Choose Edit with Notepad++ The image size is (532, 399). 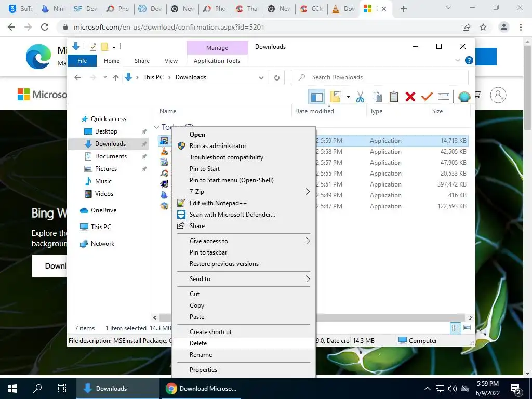(x=243, y=203)
